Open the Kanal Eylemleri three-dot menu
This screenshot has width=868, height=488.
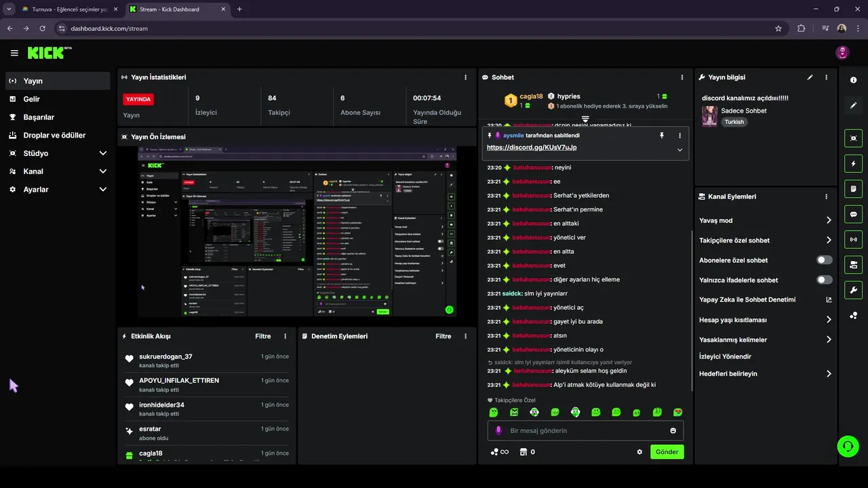pos(826,197)
